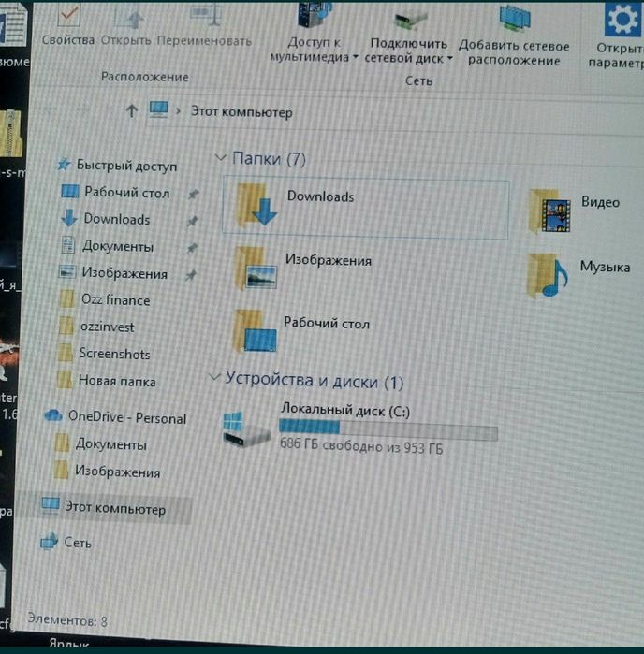Click the computer icon in address bar

(x=158, y=109)
